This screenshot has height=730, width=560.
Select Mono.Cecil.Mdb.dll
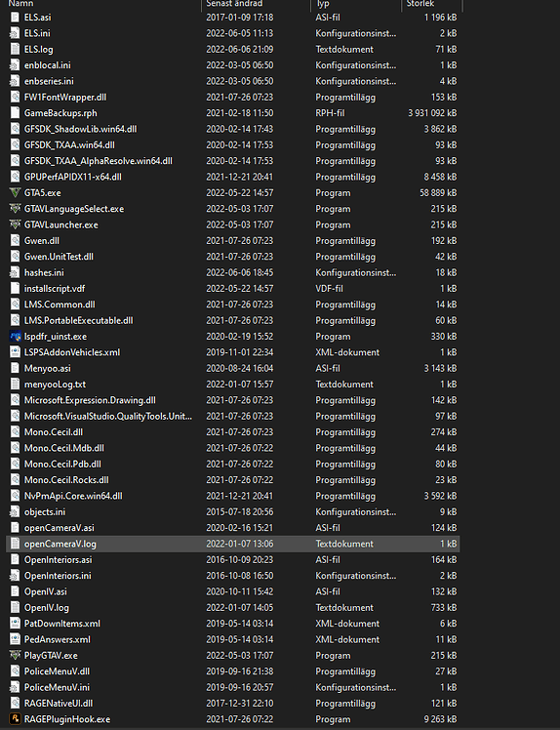(64, 448)
